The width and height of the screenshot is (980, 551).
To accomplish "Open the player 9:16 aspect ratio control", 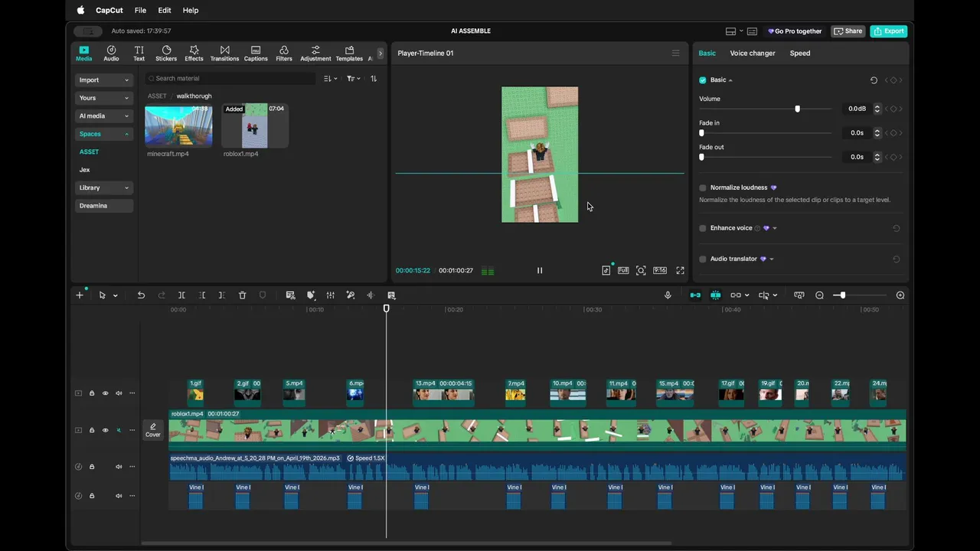I will coord(660,270).
